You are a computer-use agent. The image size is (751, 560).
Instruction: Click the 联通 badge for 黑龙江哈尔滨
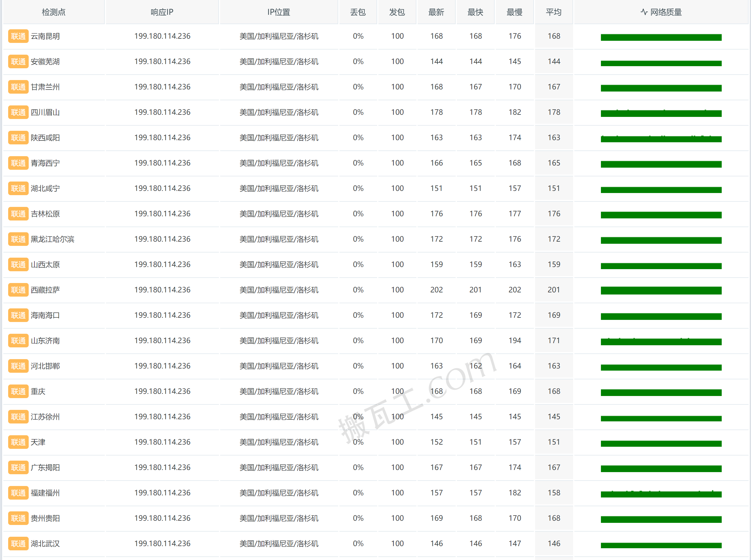(x=18, y=239)
